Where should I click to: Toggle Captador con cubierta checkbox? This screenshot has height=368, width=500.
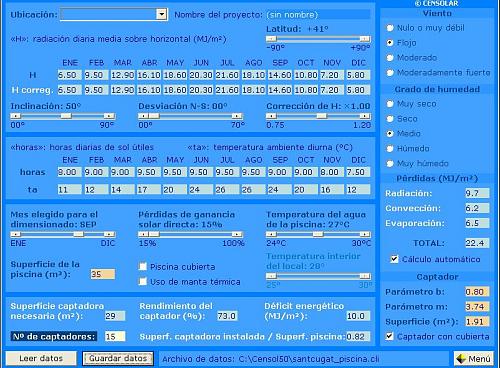coord(389,336)
